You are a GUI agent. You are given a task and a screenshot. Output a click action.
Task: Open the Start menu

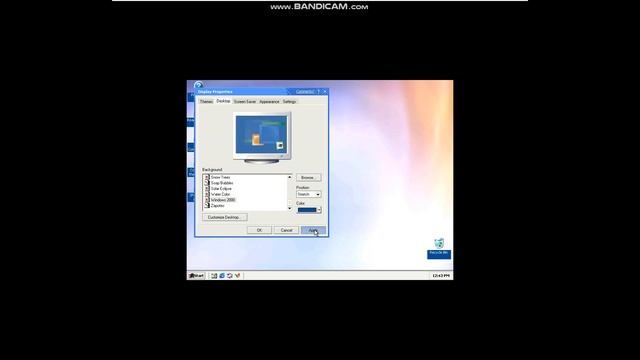point(196,276)
